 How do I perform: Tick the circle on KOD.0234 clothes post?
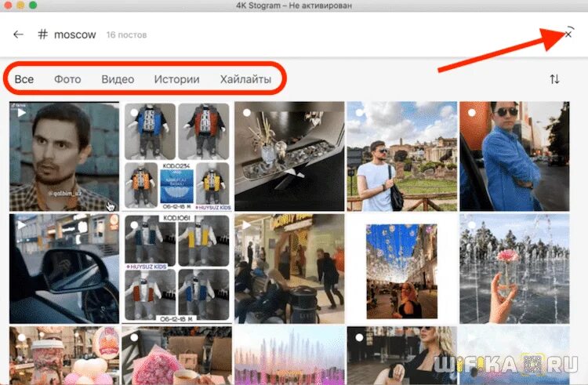[x=134, y=112]
